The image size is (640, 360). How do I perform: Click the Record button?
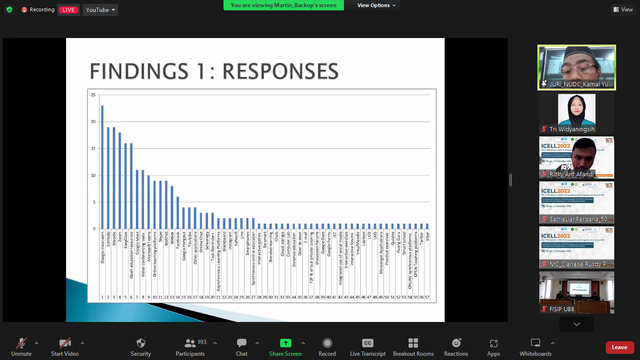[x=327, y=347]
